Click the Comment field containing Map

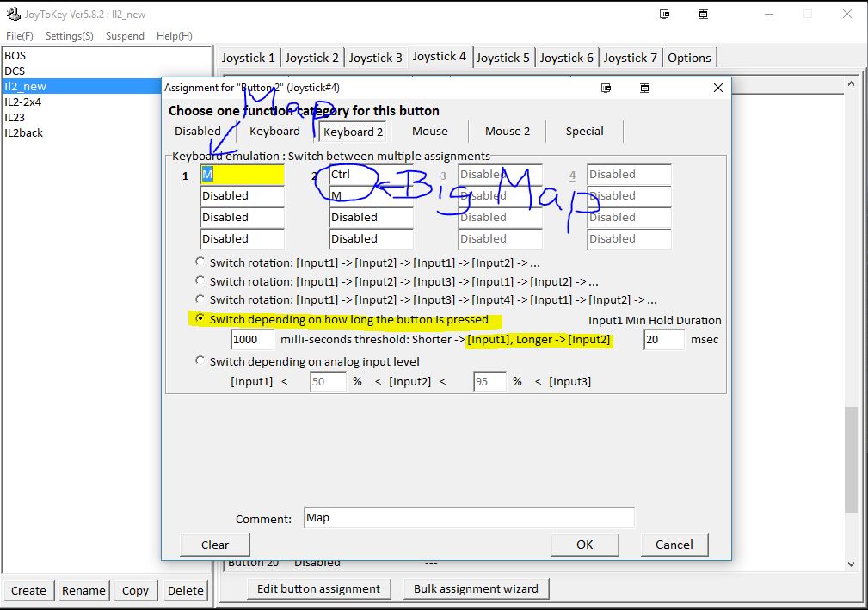coord(469,518)
